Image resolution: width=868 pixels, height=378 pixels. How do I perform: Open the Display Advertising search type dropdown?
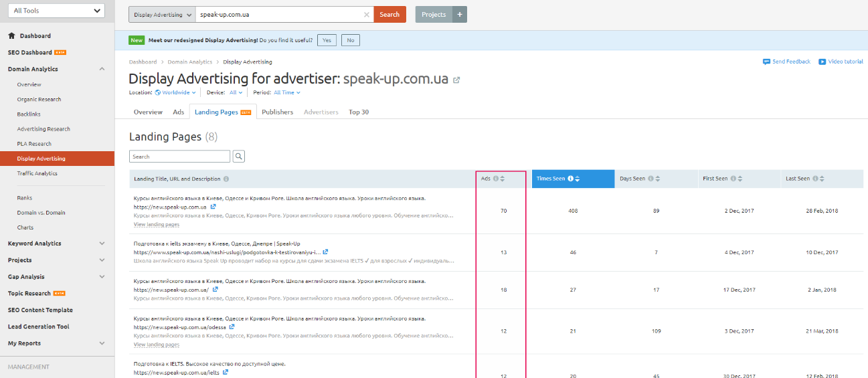point(162,14)
